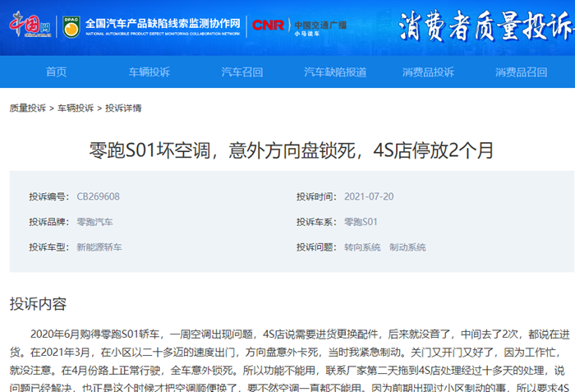Screen dimensions: 575x392
Task: Click 质量投诉 in the breadcrumb
Action: coord(28,108)
